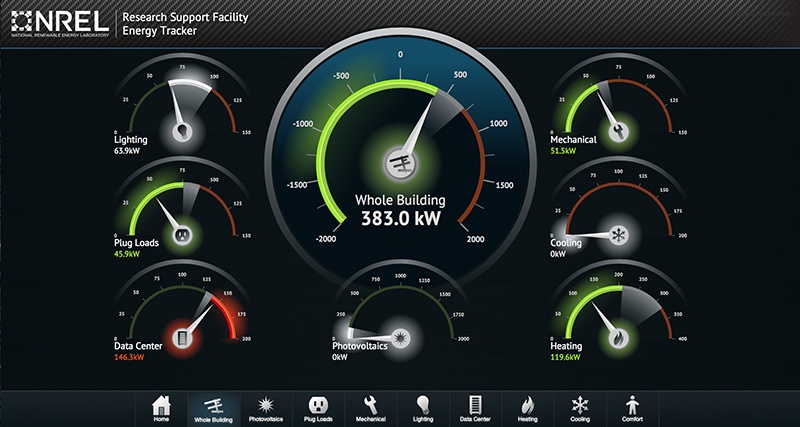Click the Lighting gauge dial
Screen dimensions: 800x427
click(181, 129)
